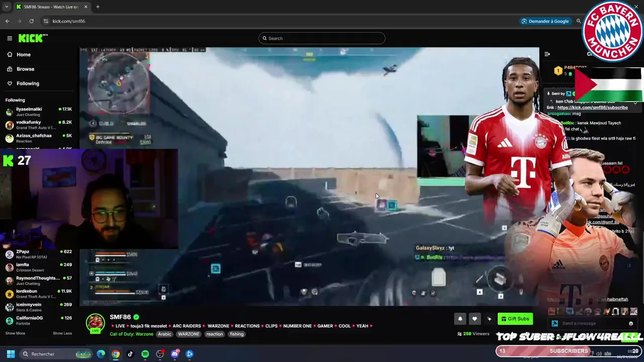This screenshot has width=644, height=362.
Task: Open site information icon in address bar
Action: pos(46,21)
